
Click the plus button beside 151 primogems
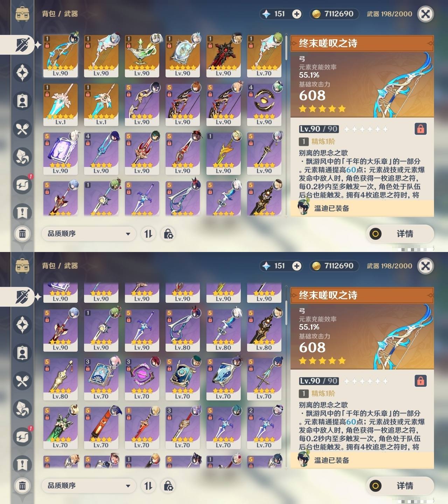297,14
